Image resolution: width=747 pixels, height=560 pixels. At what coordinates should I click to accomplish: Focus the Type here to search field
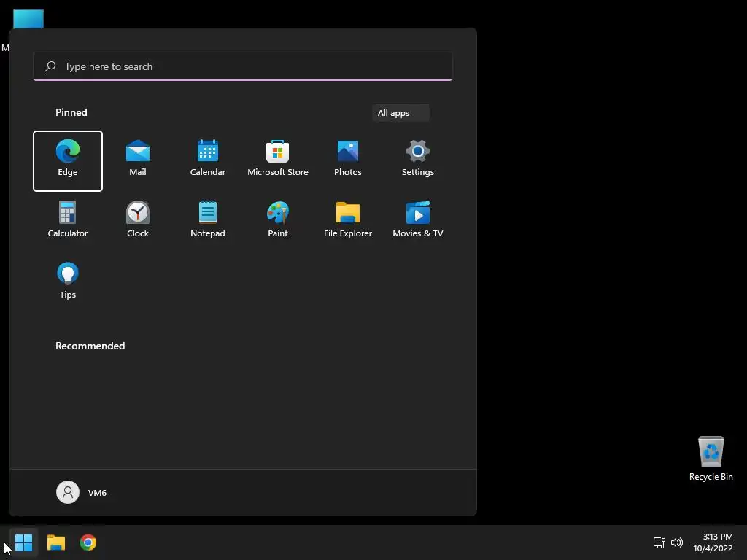click(243, 66)
